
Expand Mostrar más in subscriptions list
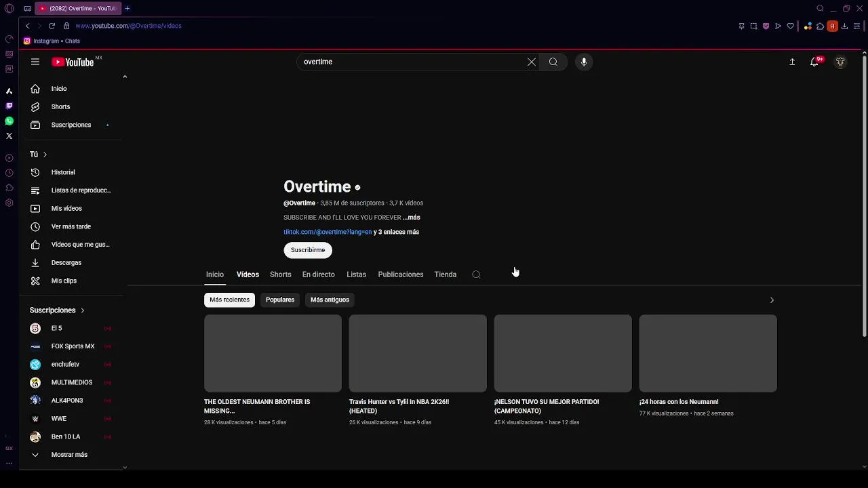pos(71,455)
